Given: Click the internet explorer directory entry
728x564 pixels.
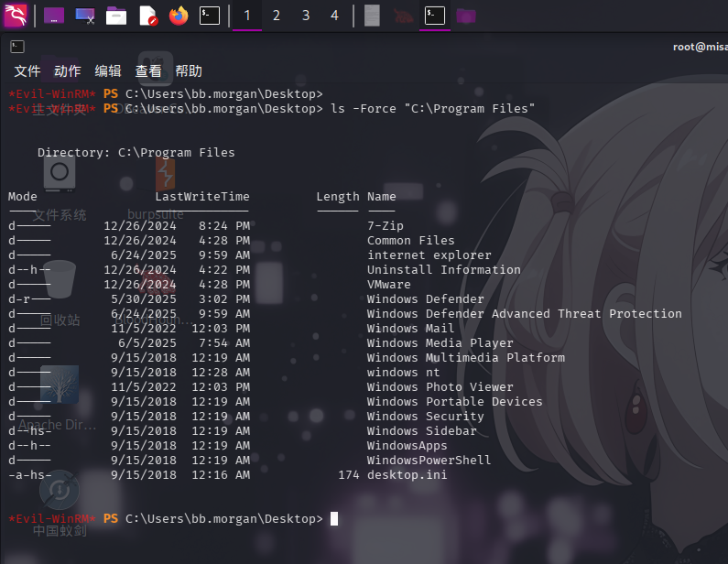Looking at the screenshot, I should pos(429,255).
